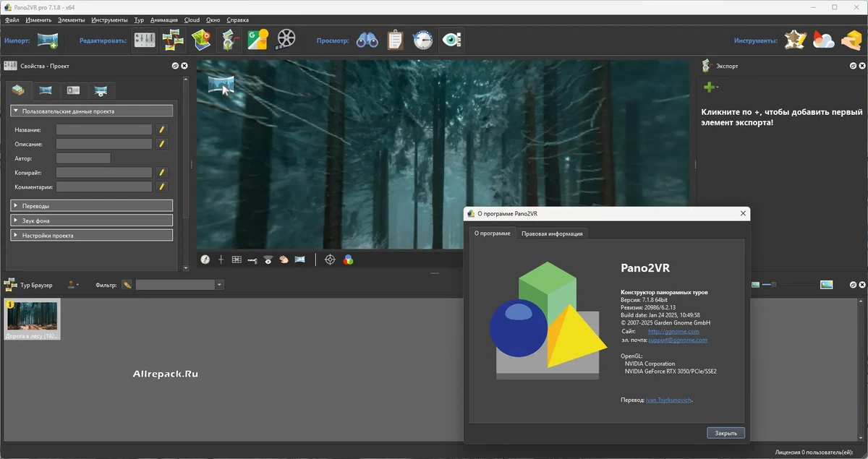Undock the Экспорт panel
Screen dimensions: 868x459
(854, 66)
